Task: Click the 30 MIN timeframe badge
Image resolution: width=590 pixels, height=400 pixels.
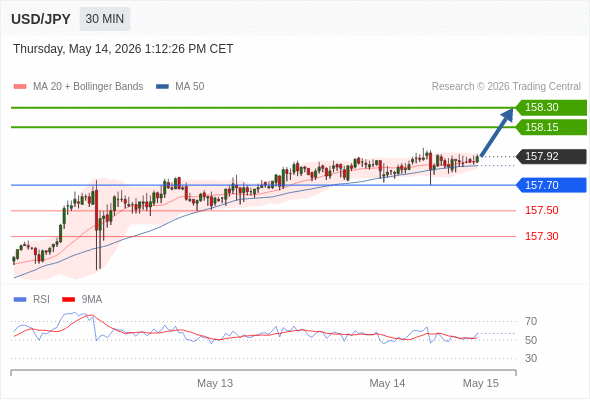Action: 105,19
